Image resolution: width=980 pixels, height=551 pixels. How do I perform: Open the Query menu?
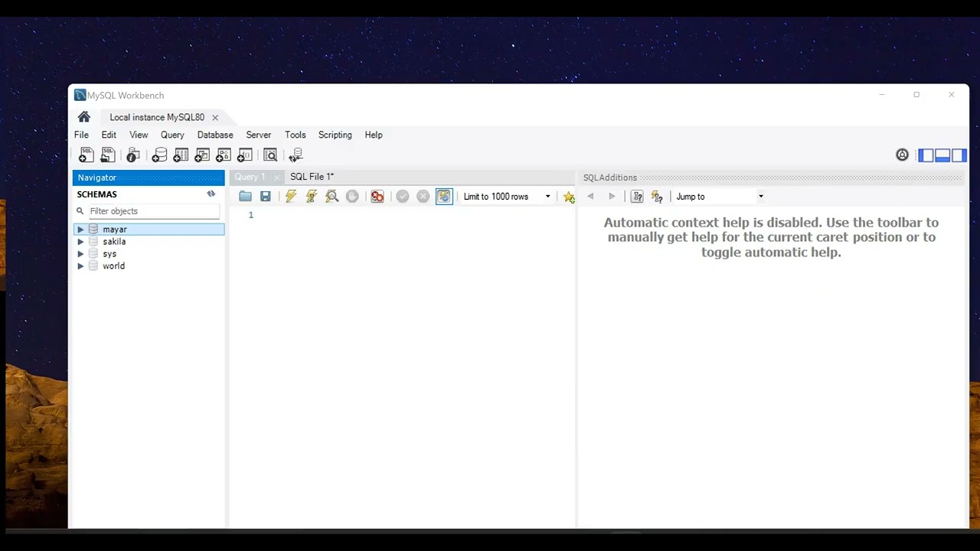(172, 135)
